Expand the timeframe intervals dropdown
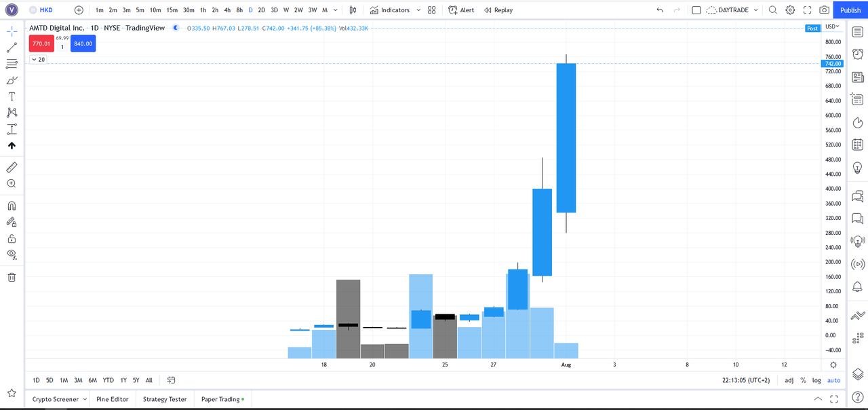Screen dimensions: 868x410 (x=336, y=10)
